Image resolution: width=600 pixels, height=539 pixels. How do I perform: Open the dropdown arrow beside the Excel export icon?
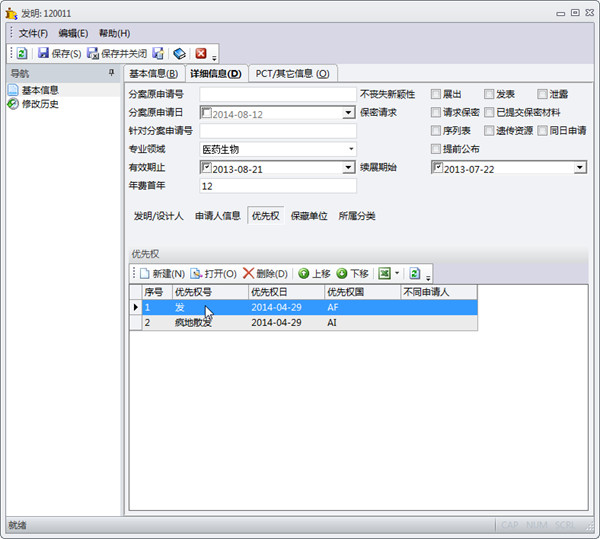pos(397,273)
